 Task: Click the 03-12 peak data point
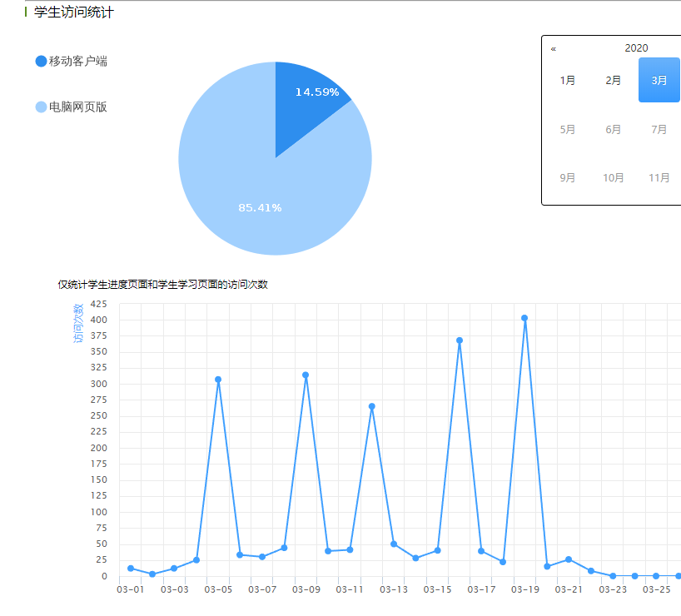pos(372,406)
